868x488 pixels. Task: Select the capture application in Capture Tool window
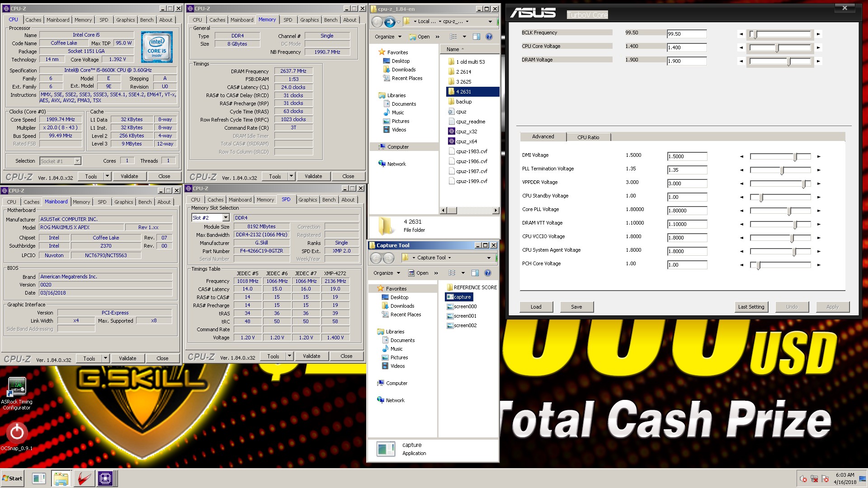[459, 297]
